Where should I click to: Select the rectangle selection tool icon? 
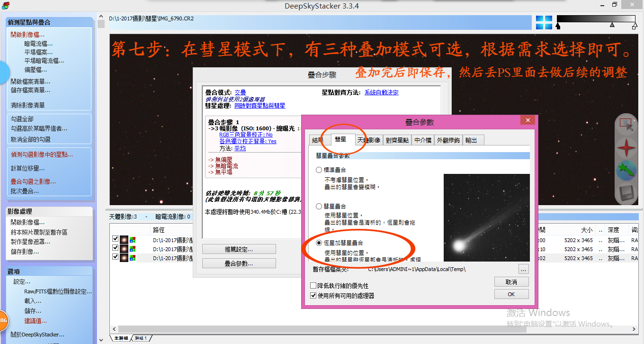(x=626, y=124)
